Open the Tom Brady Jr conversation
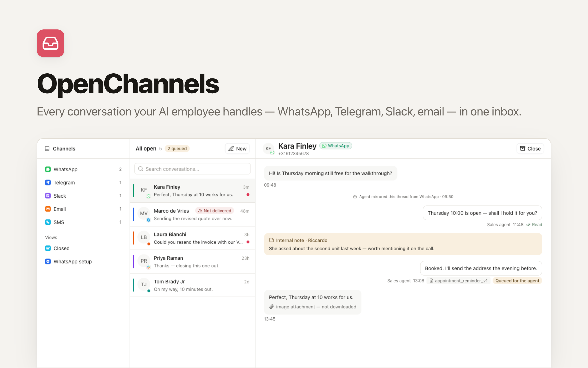 192,285
